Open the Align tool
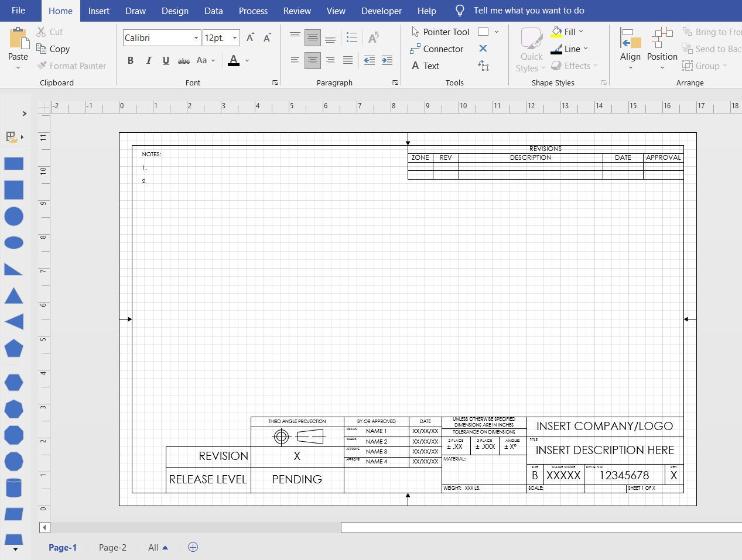742x560 pixels. [630, 47]
